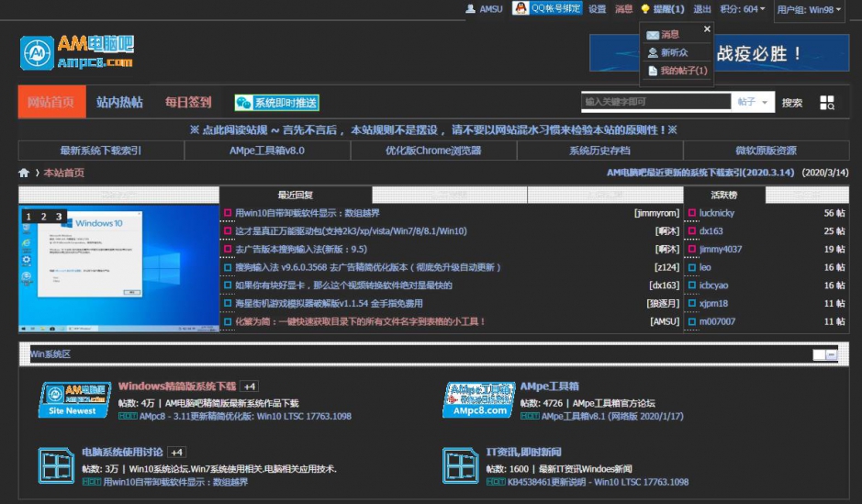The image size is (862, 504).
Task: Click the QQ penguin binding icon
Action: point(521,7)
